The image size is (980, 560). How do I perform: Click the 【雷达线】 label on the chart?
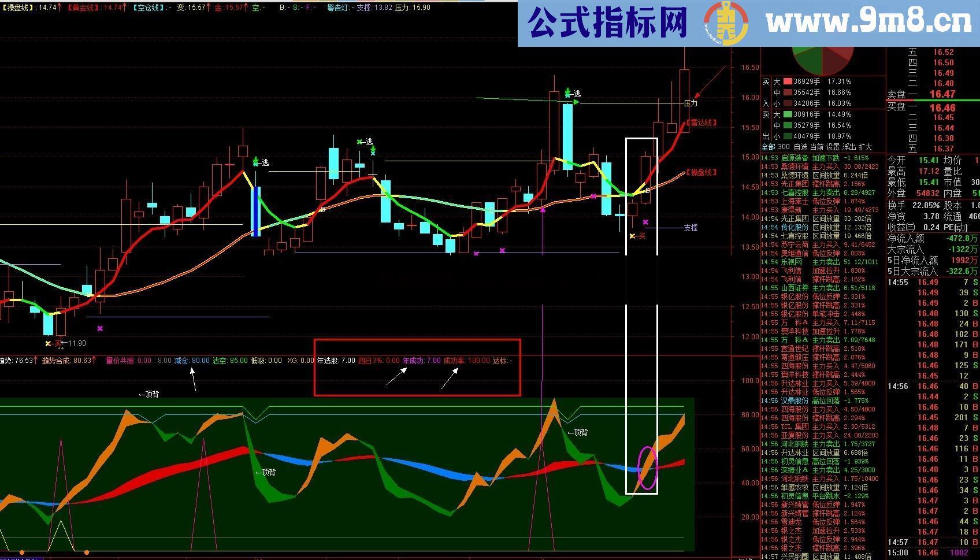[701, 123]
